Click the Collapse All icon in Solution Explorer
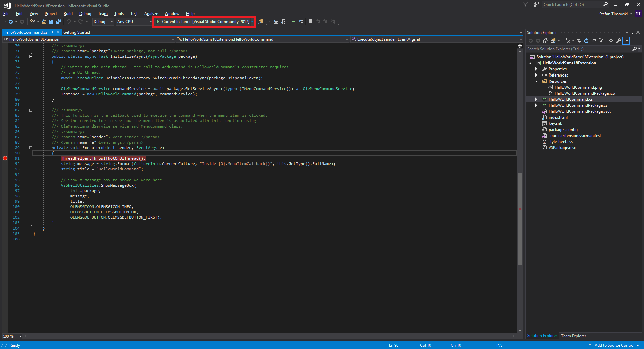 pos(594,41)
